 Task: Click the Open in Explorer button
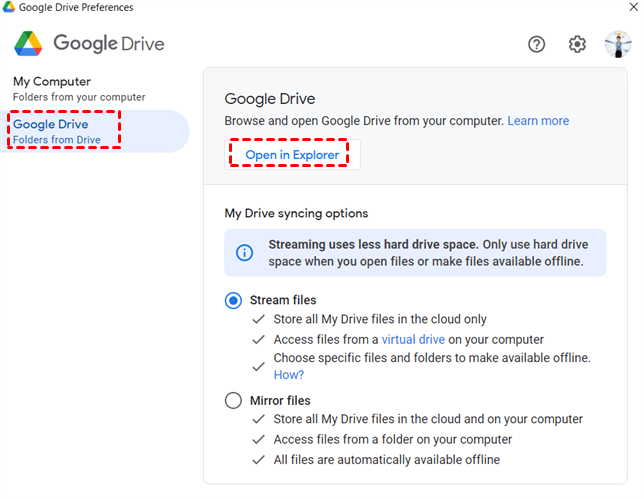tap(292, 155)
